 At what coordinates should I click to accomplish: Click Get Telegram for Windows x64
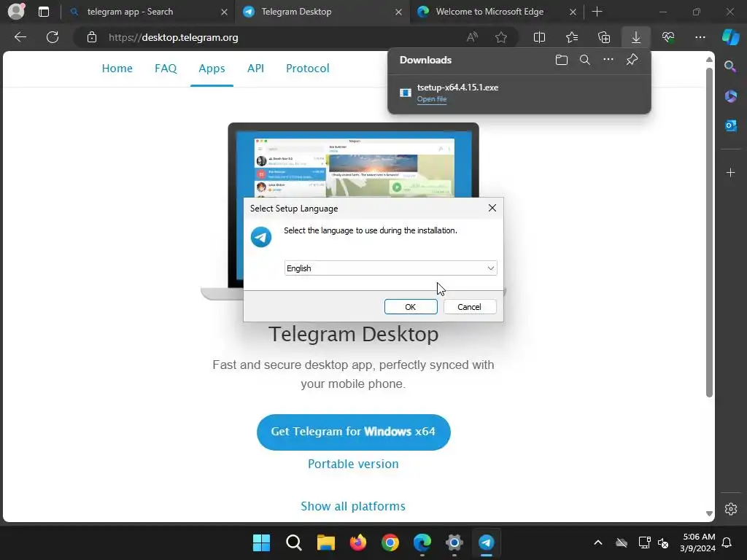click(354, 432)
